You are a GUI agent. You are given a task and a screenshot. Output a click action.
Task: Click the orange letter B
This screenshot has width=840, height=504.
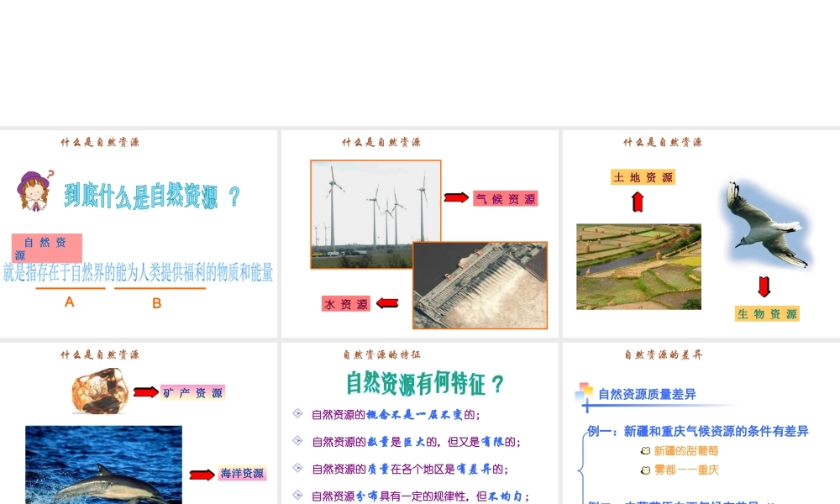[x=156, y=303]
